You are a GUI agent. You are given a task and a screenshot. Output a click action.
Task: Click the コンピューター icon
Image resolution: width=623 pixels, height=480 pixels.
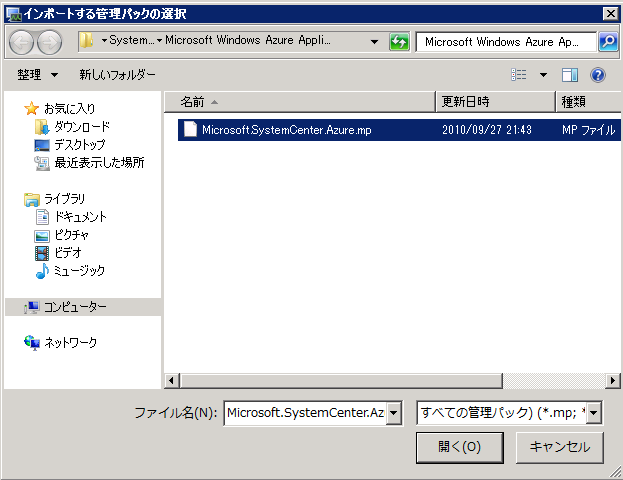[x=31, y=307]
